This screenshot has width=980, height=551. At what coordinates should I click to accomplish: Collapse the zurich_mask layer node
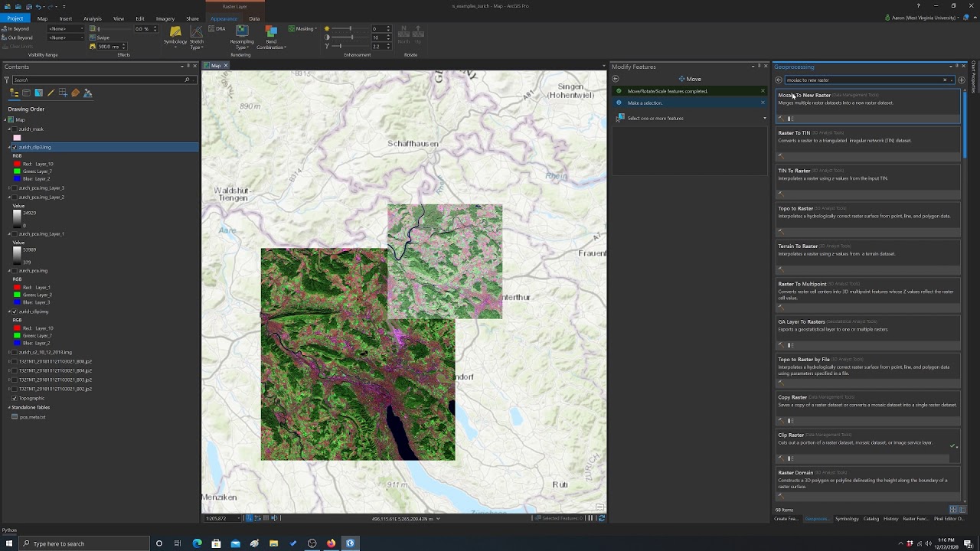pos(9,129)
